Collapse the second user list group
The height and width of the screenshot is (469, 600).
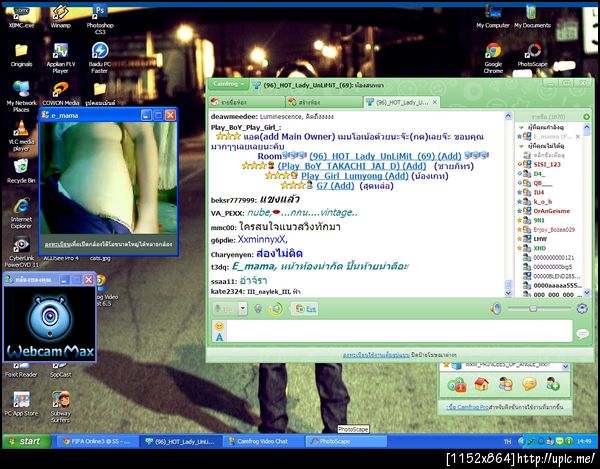[521, 146]
